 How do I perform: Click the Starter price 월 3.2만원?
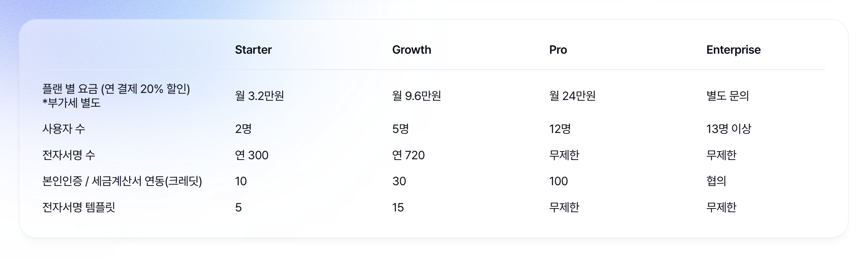tap(259, 96)
